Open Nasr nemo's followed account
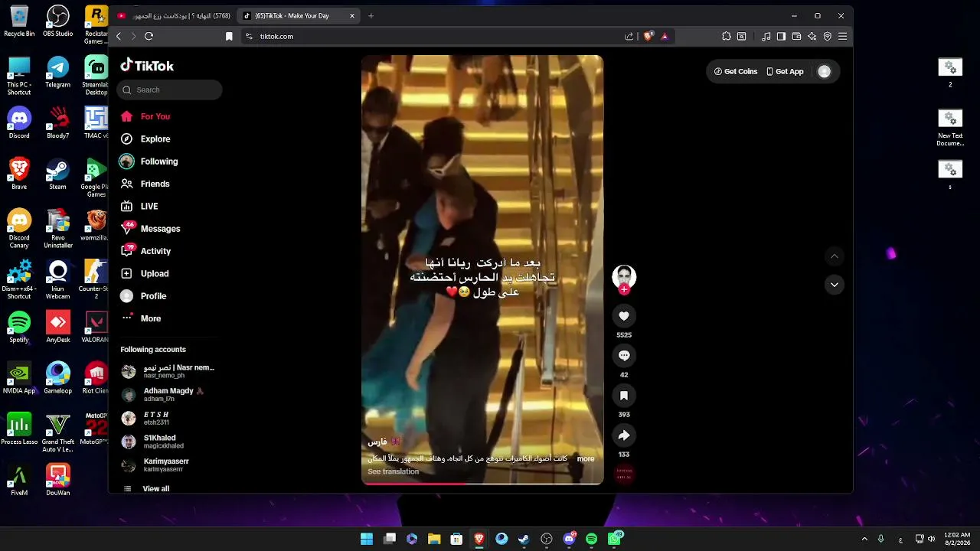The width and height of the screenshot is (980, 551). click(168, 371)
